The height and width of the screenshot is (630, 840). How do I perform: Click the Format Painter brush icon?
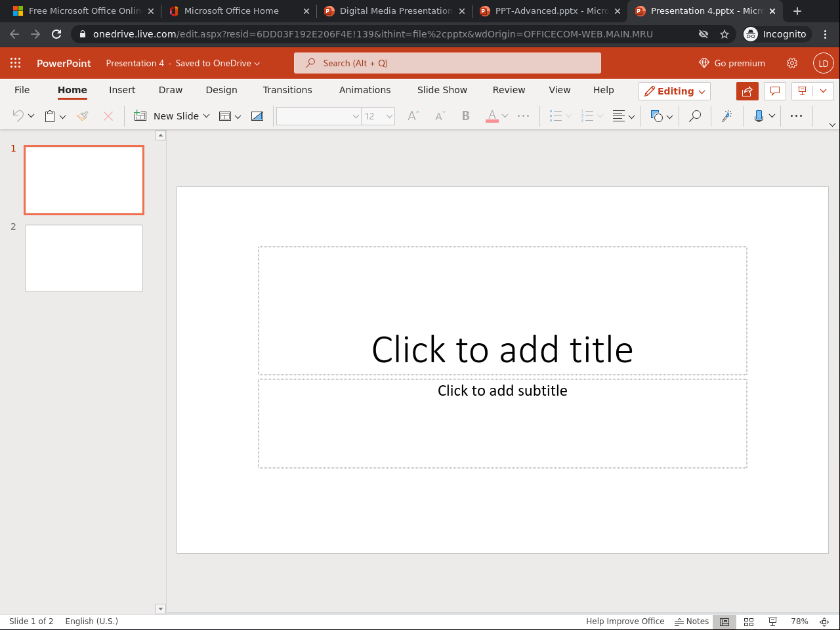pos(83,116)
